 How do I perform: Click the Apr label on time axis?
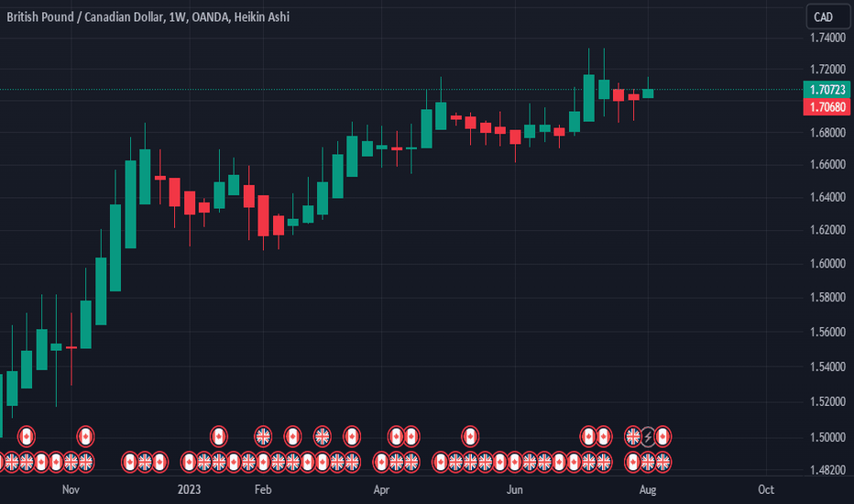[381, 489]
